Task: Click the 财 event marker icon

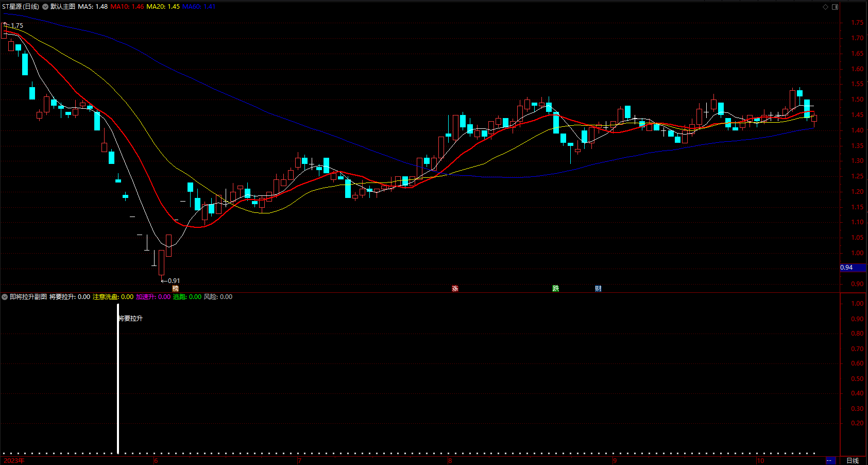Action: point(598,289)
